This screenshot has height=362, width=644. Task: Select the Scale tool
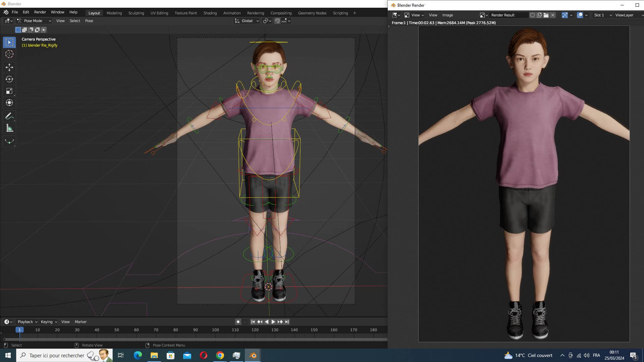[9, 91]
